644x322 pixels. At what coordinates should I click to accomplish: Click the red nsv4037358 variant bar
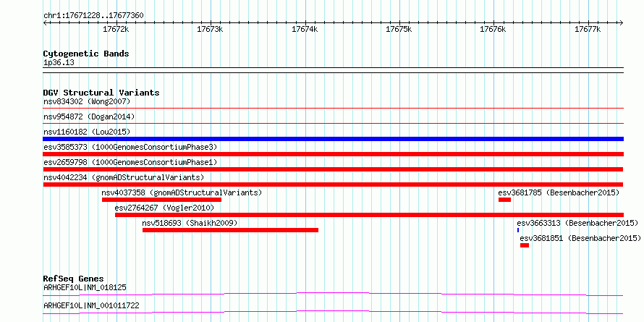click(162, 200)
